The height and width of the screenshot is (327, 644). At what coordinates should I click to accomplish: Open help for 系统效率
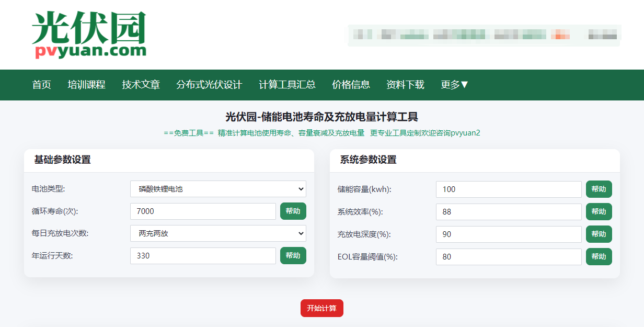pos(599,212)
